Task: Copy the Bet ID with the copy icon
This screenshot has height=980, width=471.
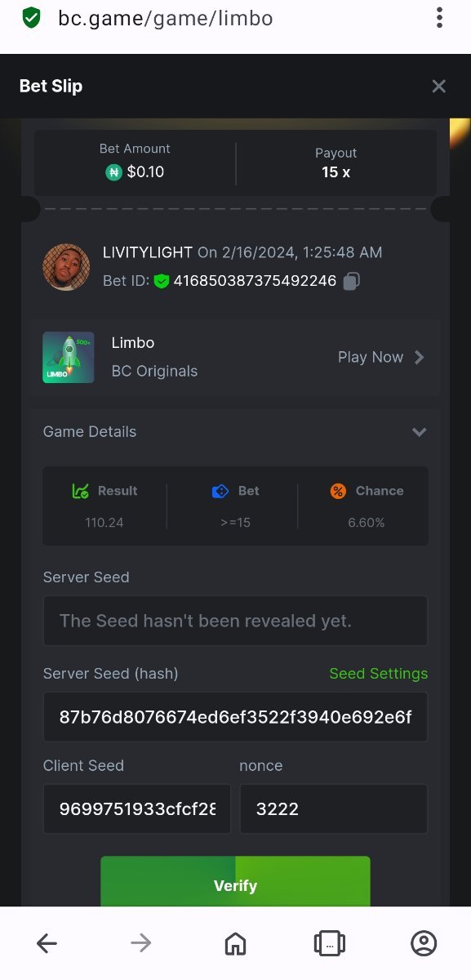Action: click(x=352, y=281)
